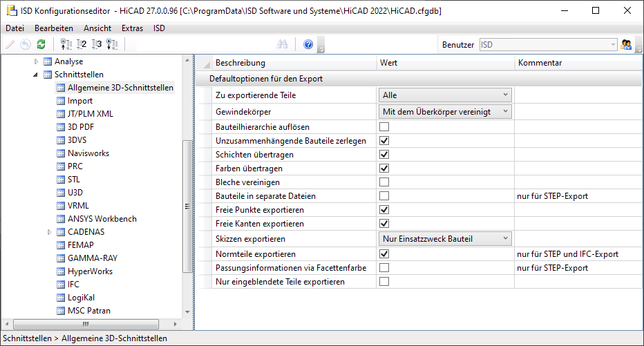Click the user management people icon
644x346 pixels.
tap(626, 44)
